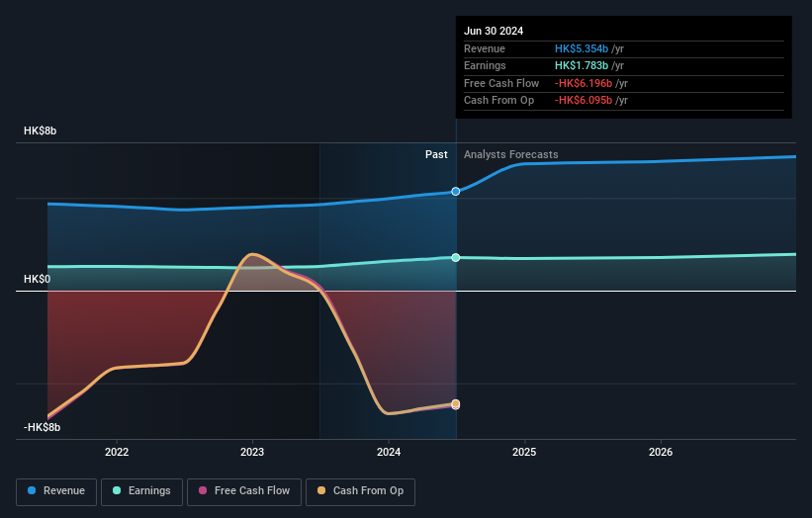The width and height of the screenshot is (812, 518).
Task: Click the HK$0 y-axis label
Action: click(38, 280)
